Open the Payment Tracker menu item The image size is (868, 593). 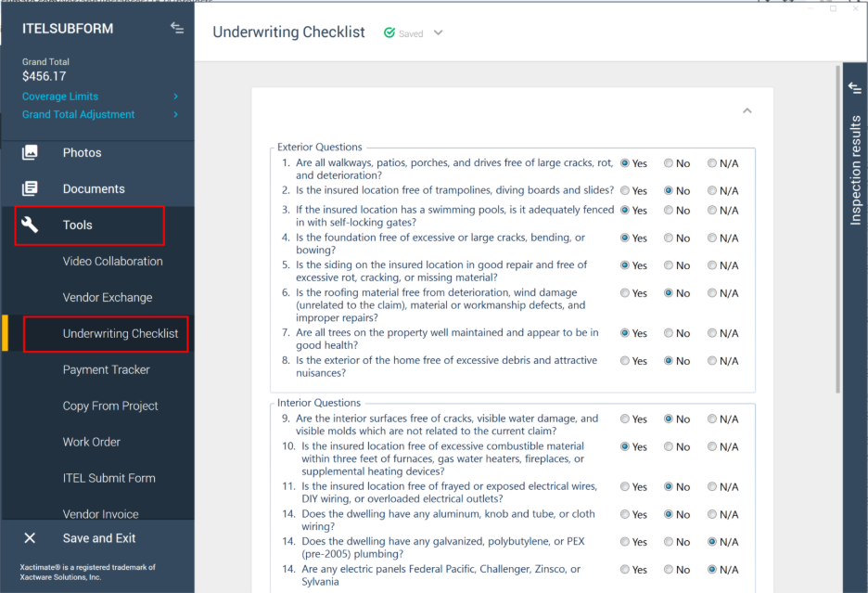coord(106,369)
